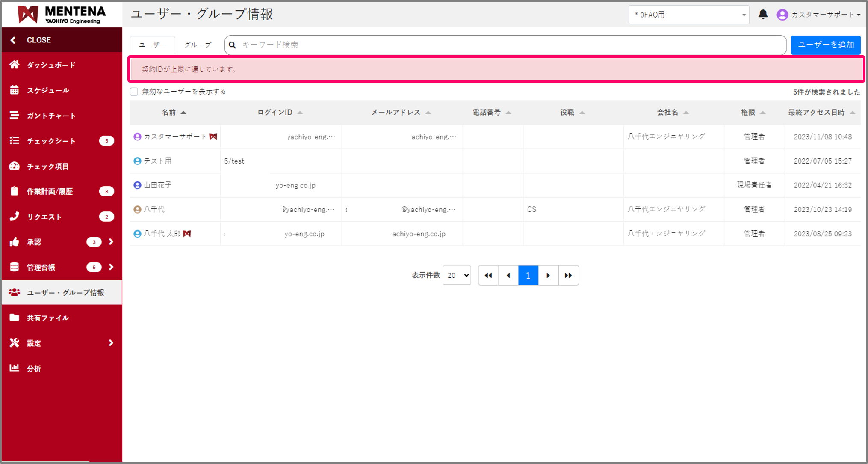The width and height of the screenshot is (868, 464).
Task: Open shared files folder icon
Action: click(15, 317)
